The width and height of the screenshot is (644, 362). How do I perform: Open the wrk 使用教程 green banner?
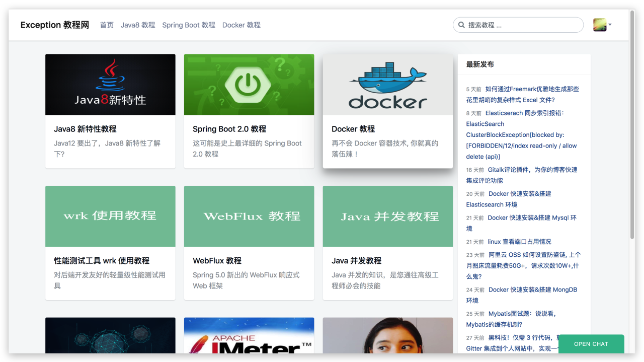(110, 216)
